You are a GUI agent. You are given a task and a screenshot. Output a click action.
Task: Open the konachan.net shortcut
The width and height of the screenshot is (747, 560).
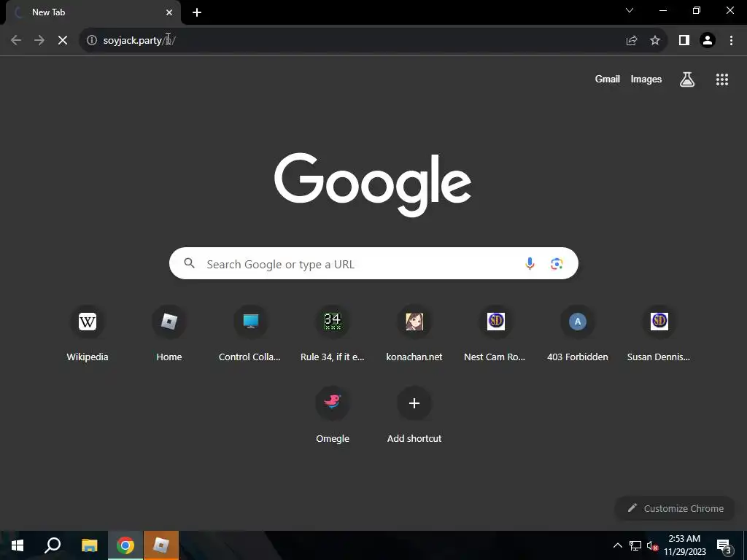pos(414,334)
